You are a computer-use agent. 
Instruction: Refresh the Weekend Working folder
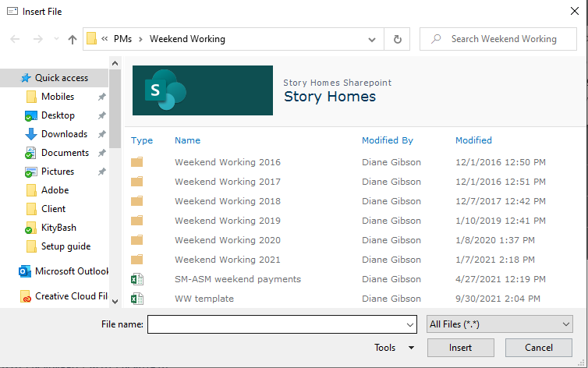coord(397,39)
